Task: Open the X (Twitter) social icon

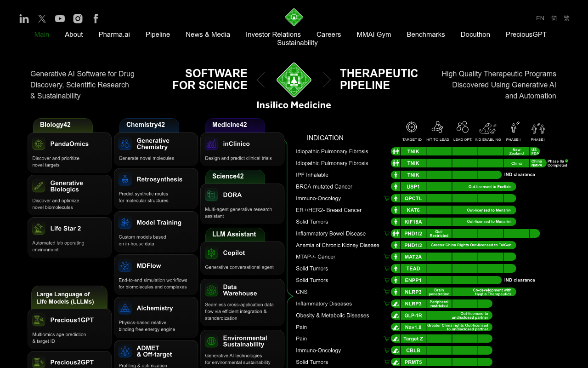Action: coord(42,18)
